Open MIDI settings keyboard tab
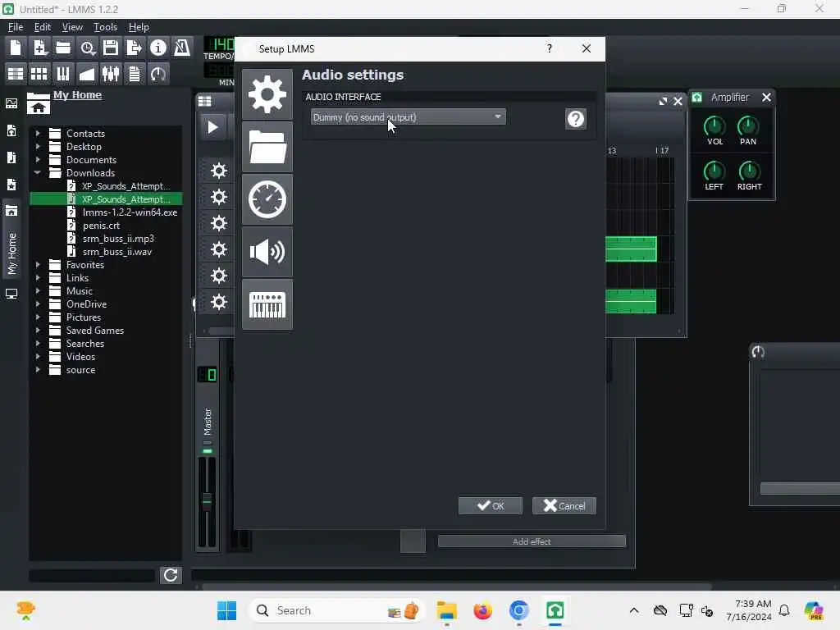The image size is (840, 630). pos(267,304)
